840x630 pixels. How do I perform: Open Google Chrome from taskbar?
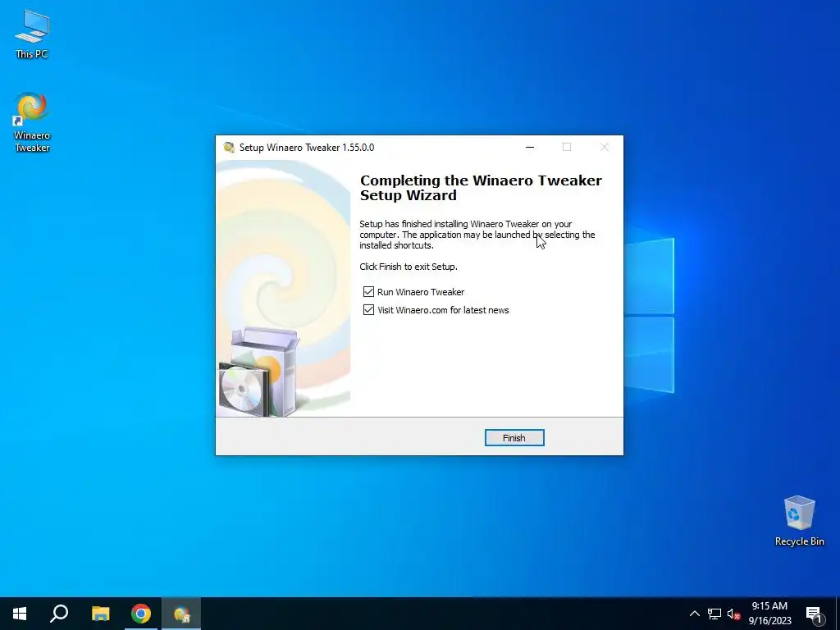[x=141, y=614]
